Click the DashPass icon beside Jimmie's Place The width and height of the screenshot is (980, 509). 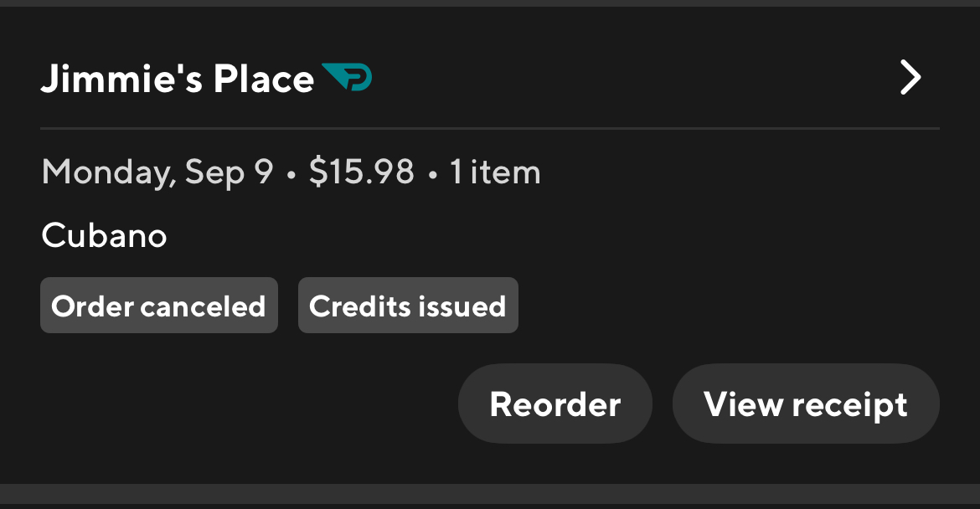tap(347, 78)
